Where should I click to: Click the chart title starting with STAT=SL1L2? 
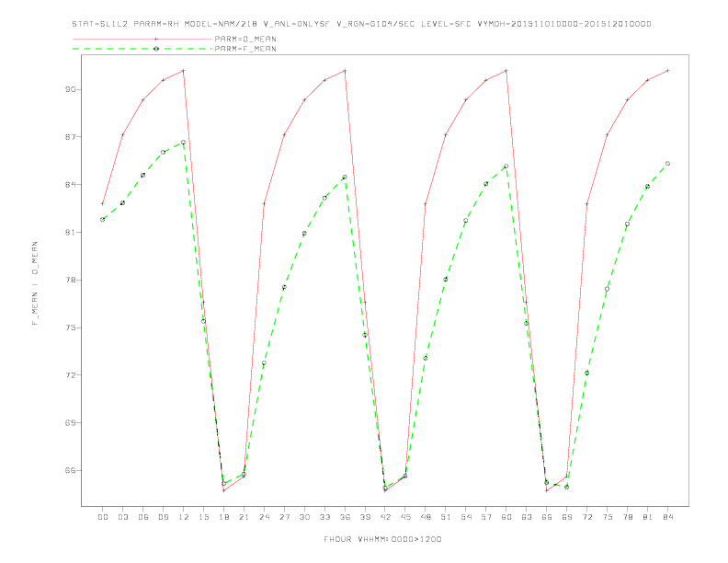tap(361, 24)
